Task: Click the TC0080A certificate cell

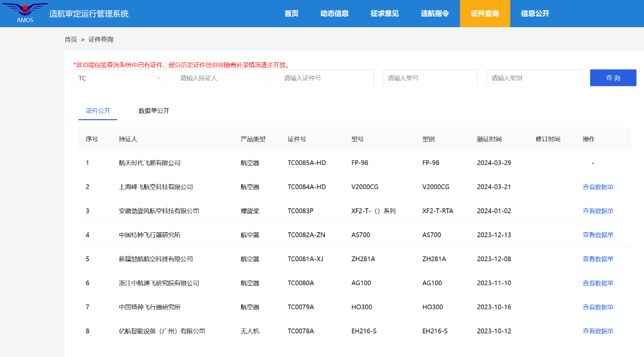Action: tap(301, 283)
